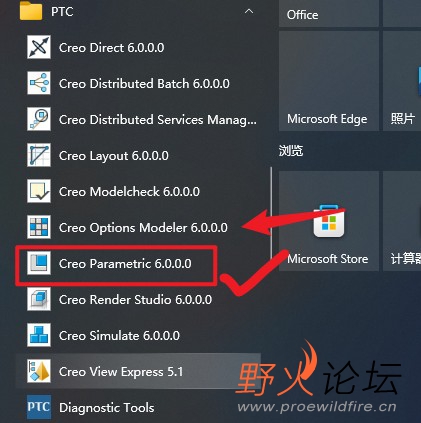Image resolution: width=421 pixels, height=423 pixels.
Task: Click the Microsoft Store bag icon
Action: [x=329, y=222]
